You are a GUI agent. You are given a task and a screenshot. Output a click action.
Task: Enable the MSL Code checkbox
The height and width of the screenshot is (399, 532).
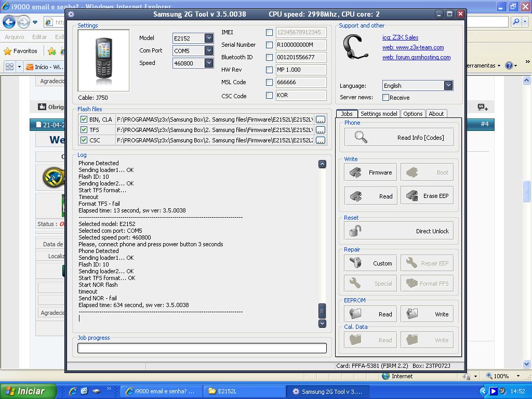tap(270, 82)
